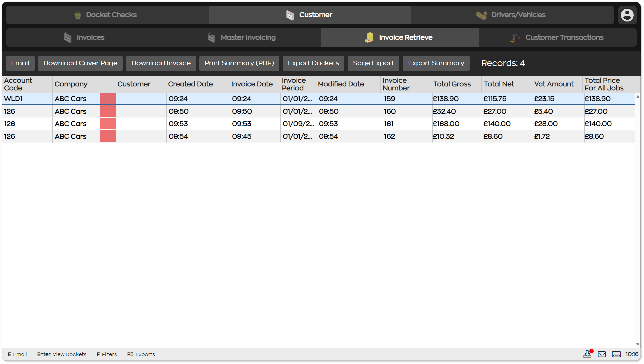Click the Export Dockets button
Viewport: 644px width, 364px height.
point(314,63)
